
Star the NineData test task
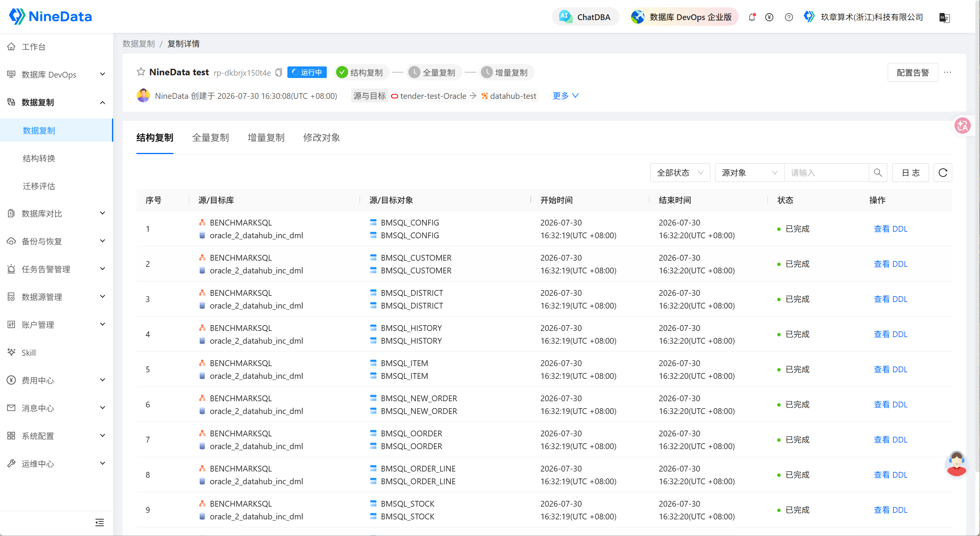tap(141, 72)
